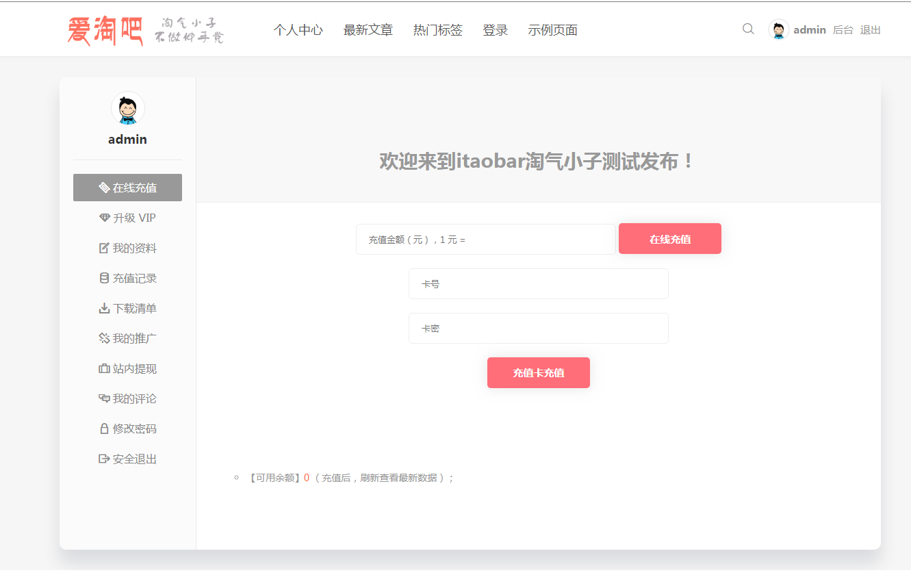Click the download icon beside 下载清单
This screenshot has height=588, width=911.
pos(104,308)
